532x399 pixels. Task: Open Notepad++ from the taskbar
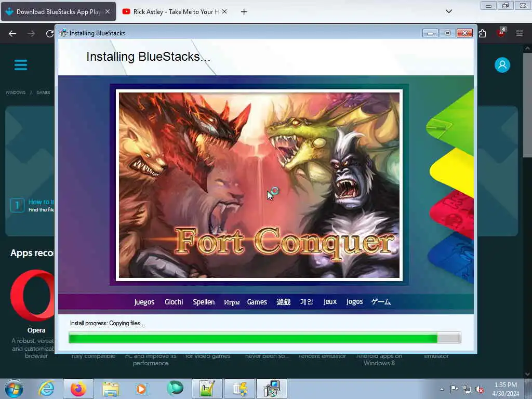207,389
